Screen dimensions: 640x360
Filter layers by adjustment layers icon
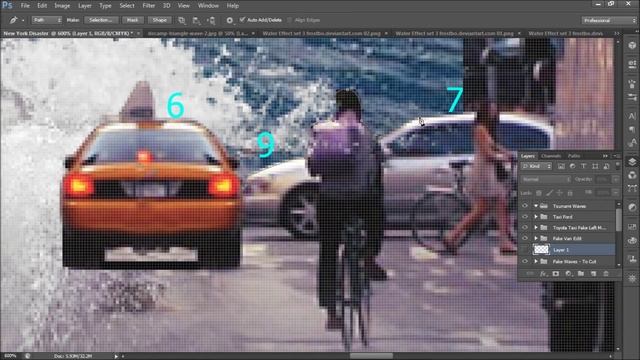tap(572, 166)
